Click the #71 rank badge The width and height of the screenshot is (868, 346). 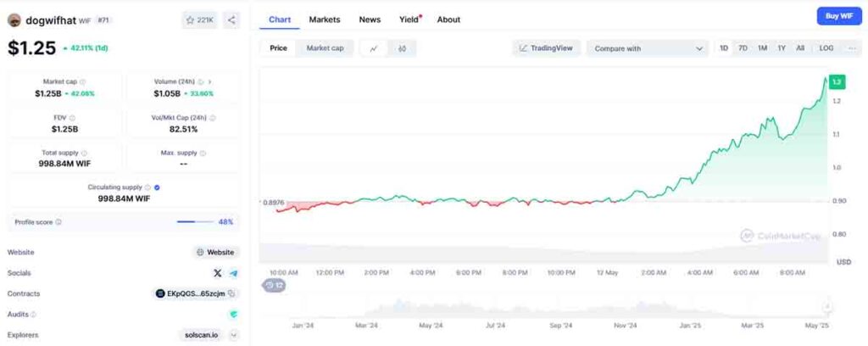point(103,20)
